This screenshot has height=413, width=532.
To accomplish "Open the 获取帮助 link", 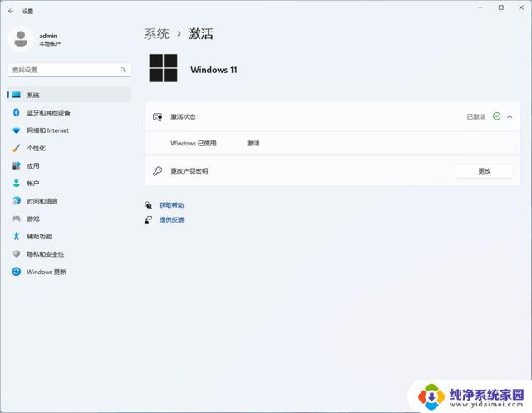I will (171, 205).
